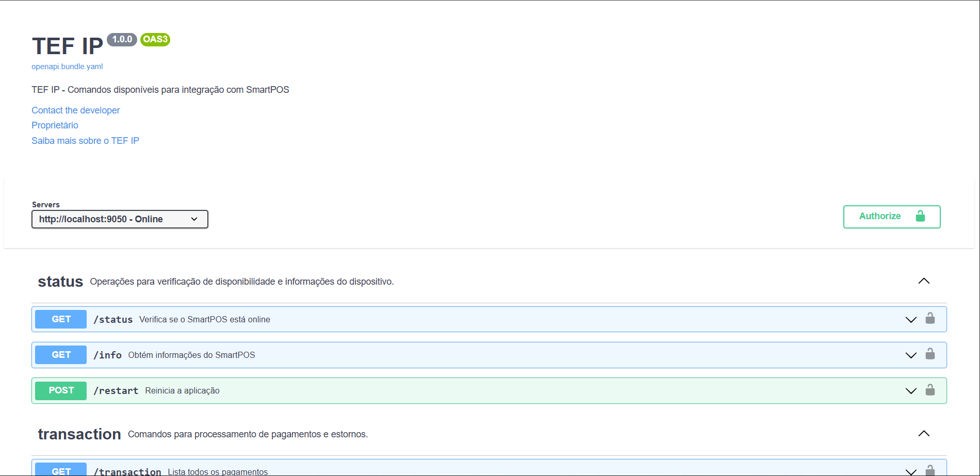The width and height of the screenshot is (980, 476).
Task: Click the OAS3 badge next to the title
Action: [x=155, y=40]
